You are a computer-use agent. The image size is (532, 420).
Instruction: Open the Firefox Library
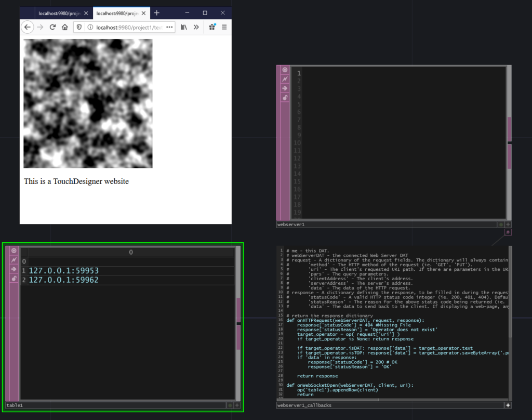tap(184, 27)
